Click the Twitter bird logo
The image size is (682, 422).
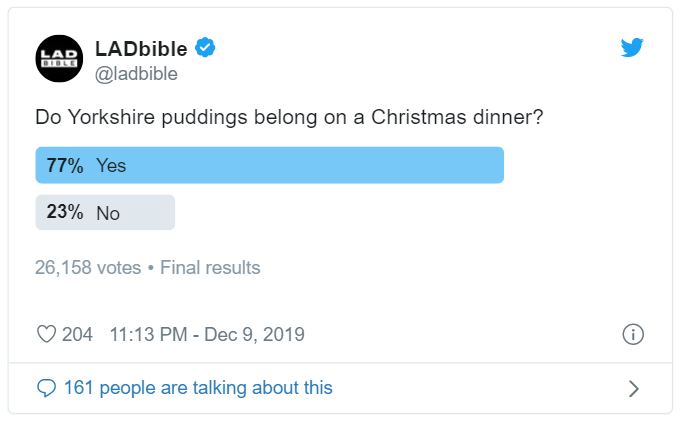(632, 48)
